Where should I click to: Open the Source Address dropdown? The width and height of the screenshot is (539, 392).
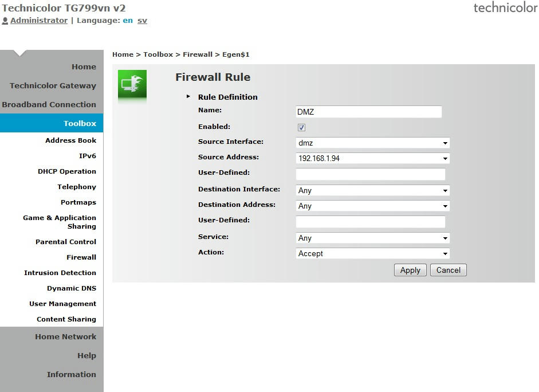click(372, 159)
